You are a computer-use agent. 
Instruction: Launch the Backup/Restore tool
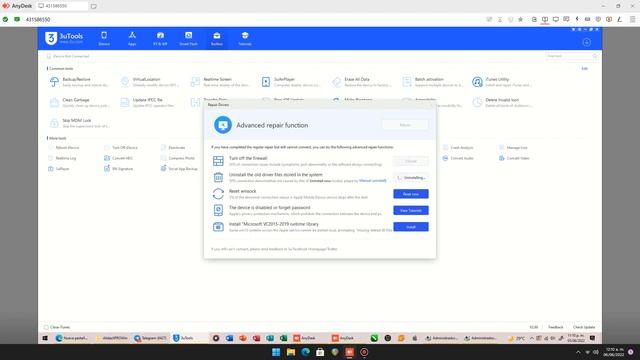tap(79, 82)
